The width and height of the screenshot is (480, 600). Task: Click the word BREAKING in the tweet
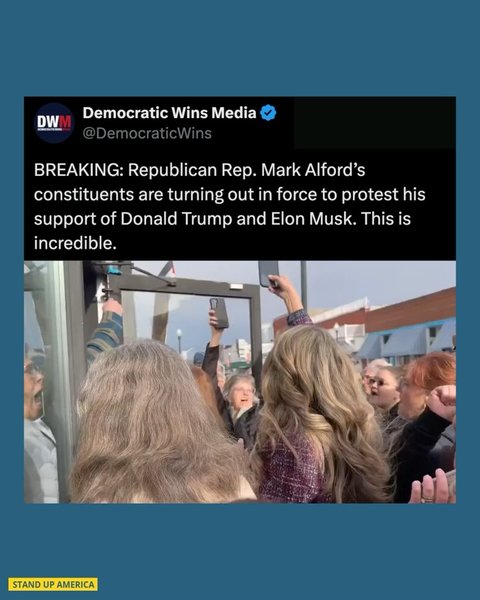tap(77, 170)
